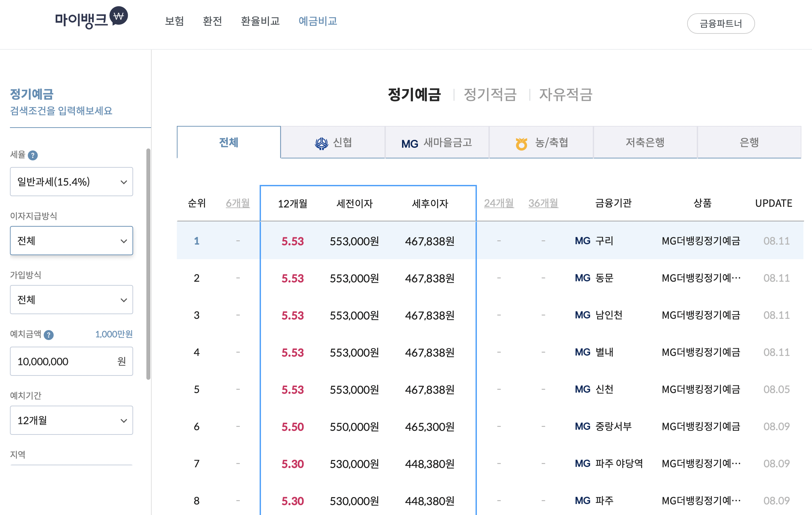The height and width of the screenshot is (515, 812).
Task: Select 환율비교 in the top menu
Action: 260,21
